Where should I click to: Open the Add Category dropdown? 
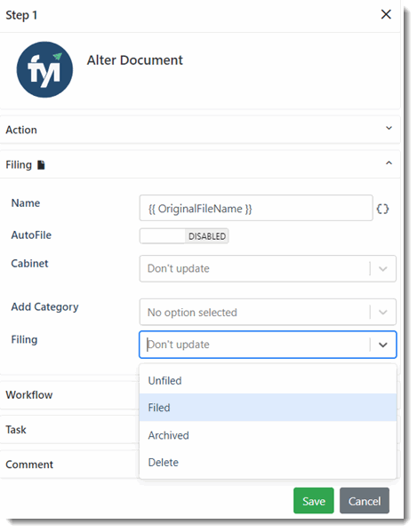point(268,312)
